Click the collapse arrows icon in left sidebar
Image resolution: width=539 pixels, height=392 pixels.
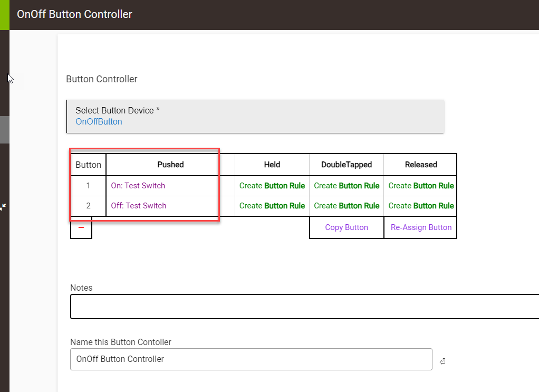click(x=3, y=207)
